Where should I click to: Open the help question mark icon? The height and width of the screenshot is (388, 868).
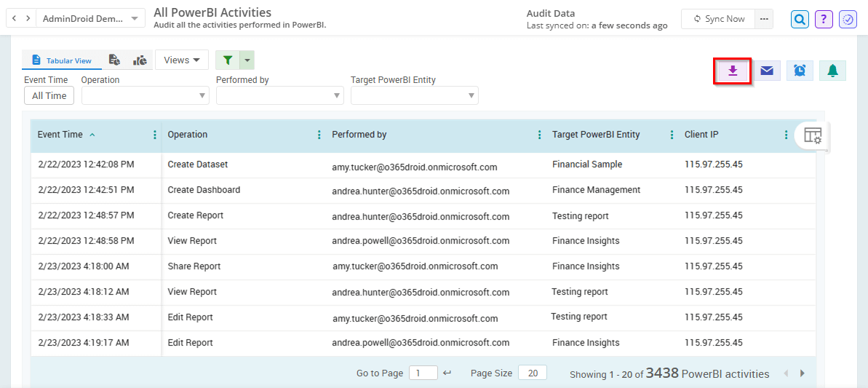coord(824,20)
